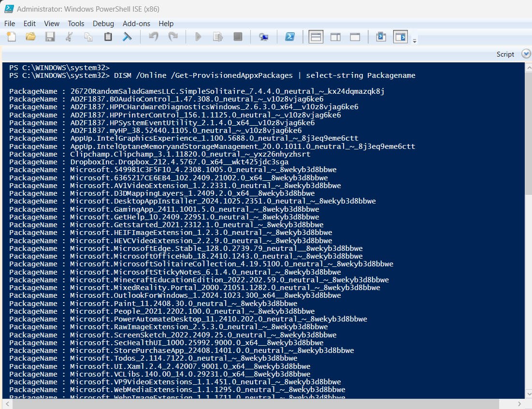Click the MicrosoftSolitaireCollection package line
Image resolution: width=532 pixels, height=409 pixels.
click(201, 264)
